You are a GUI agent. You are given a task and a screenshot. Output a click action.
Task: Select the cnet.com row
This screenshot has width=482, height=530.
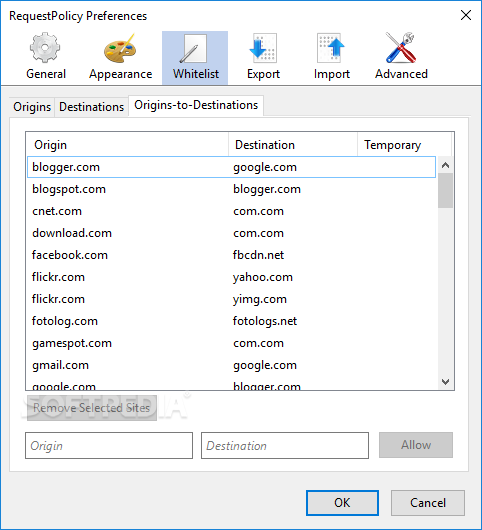(x=232, y=211)
